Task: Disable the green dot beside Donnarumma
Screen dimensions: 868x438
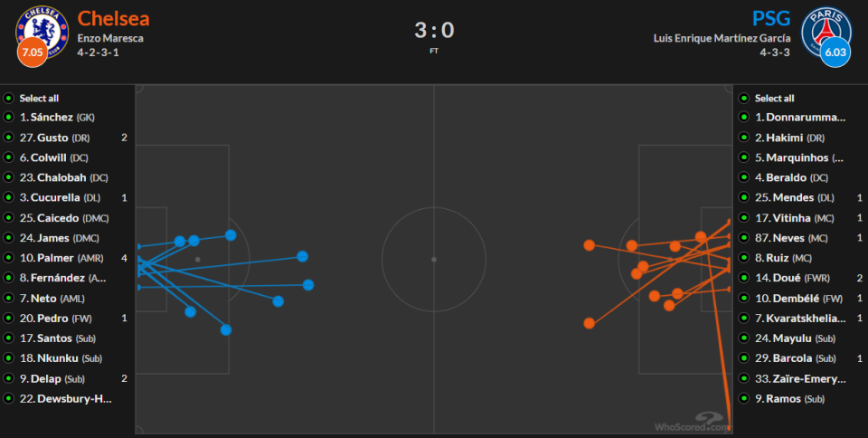Action: click(744, 117)
